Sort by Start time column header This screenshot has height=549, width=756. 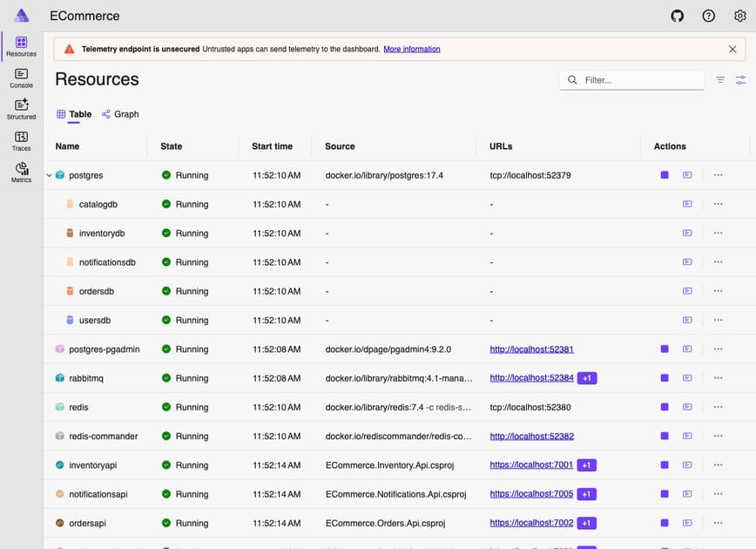point(272,146)
